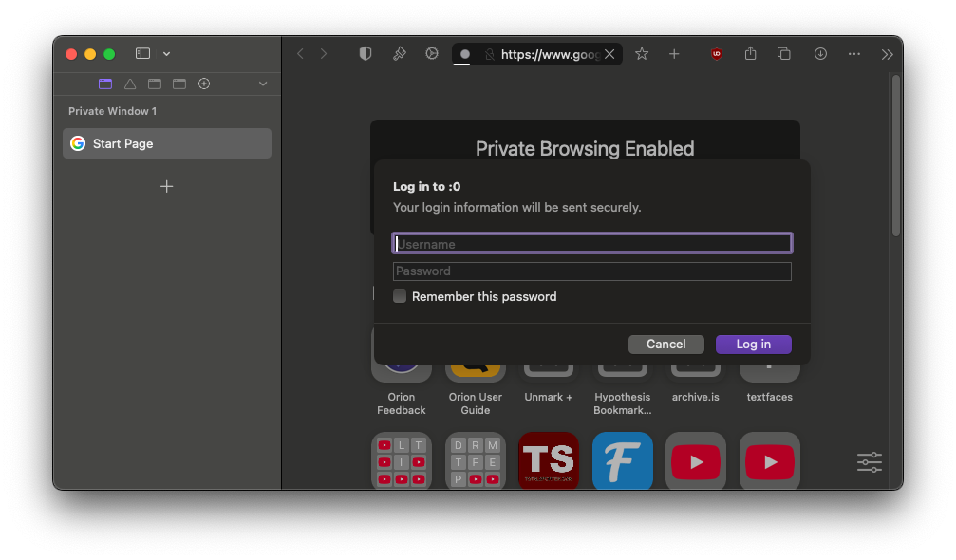The image size is (956, 560).
Task: Open the three-dots more menu
Action: [854, 54]
